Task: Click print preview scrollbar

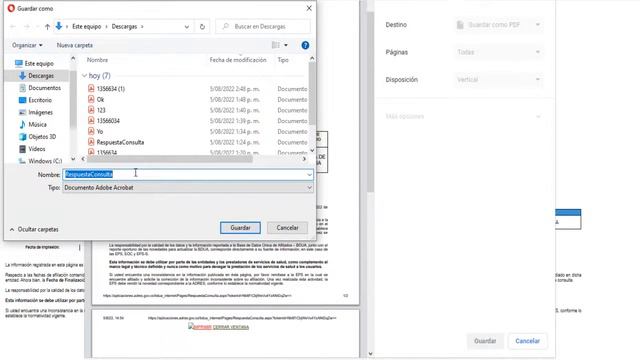Action: pos(370,102)
